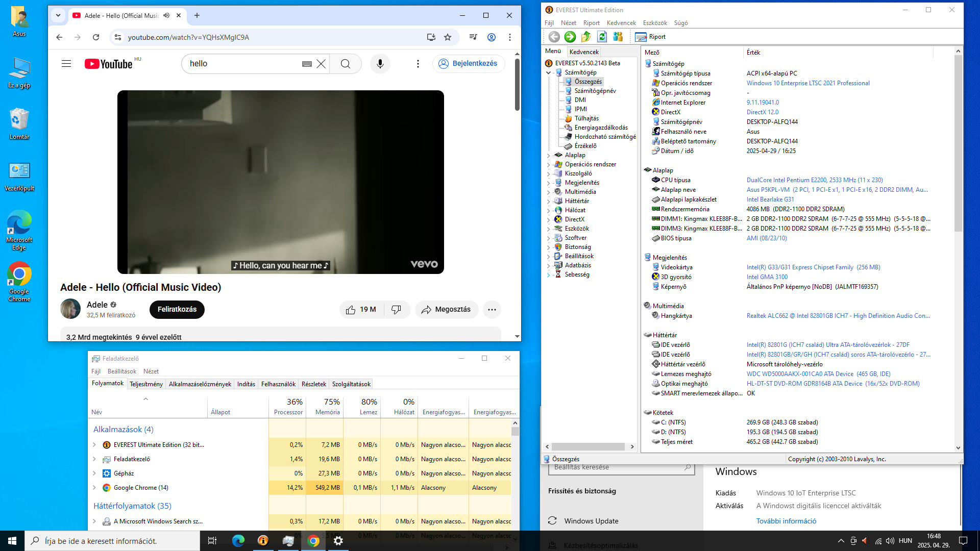Image resolution: width=980 pixels, height=551 pixels.
Task: Open the YouTube hamburger guide menu
Action: click(x=66, y=64)
